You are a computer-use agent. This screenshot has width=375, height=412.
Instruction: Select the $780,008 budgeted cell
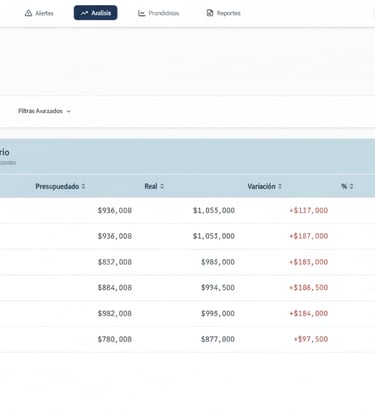tap(115, 339)
